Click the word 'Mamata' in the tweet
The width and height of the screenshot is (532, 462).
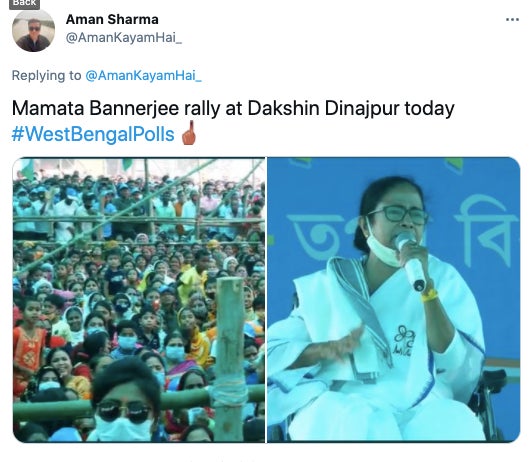tap(48, 109)
